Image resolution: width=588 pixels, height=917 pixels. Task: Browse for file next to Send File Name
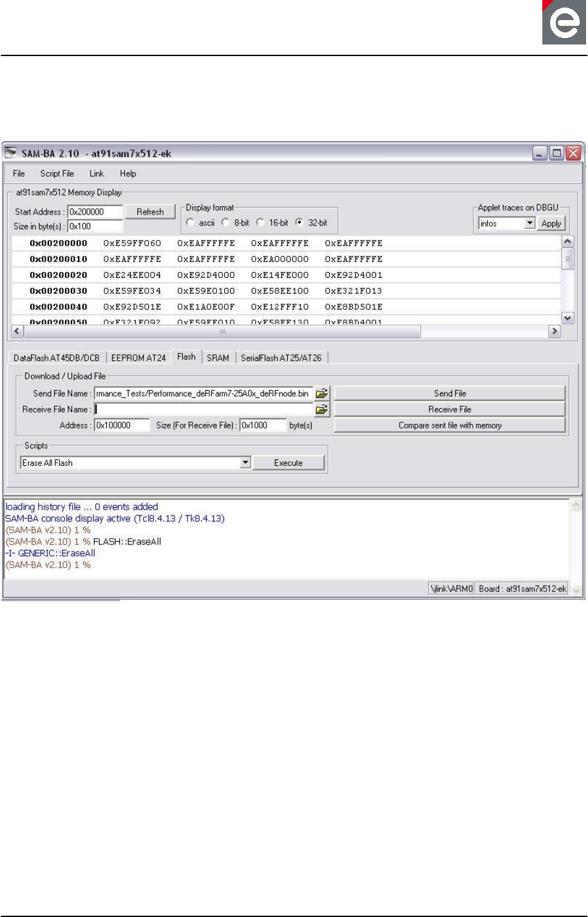click(x=322, y=393)
